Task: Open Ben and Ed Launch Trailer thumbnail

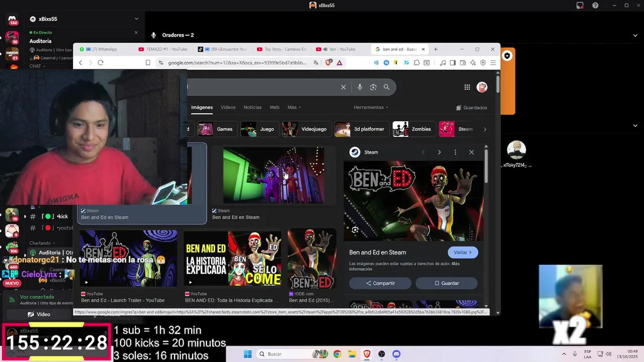Action: pyautogui.click(x=128, y=258)
